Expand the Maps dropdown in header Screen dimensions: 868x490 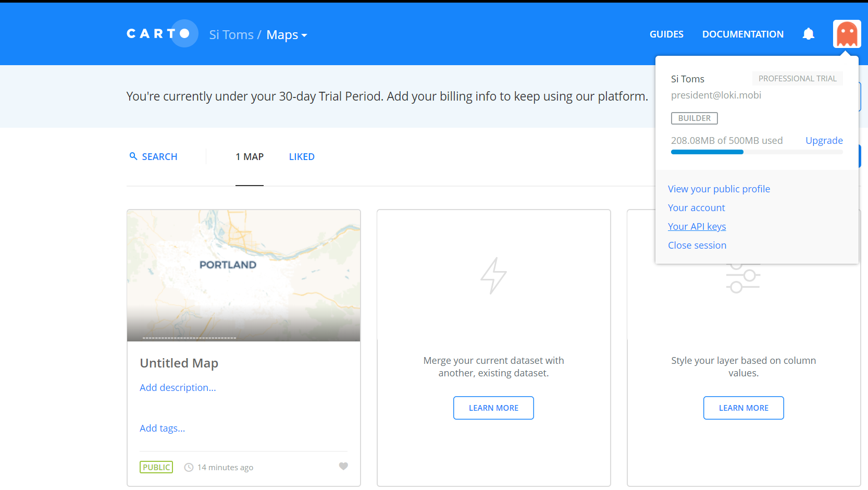click(x=287, y=35)
